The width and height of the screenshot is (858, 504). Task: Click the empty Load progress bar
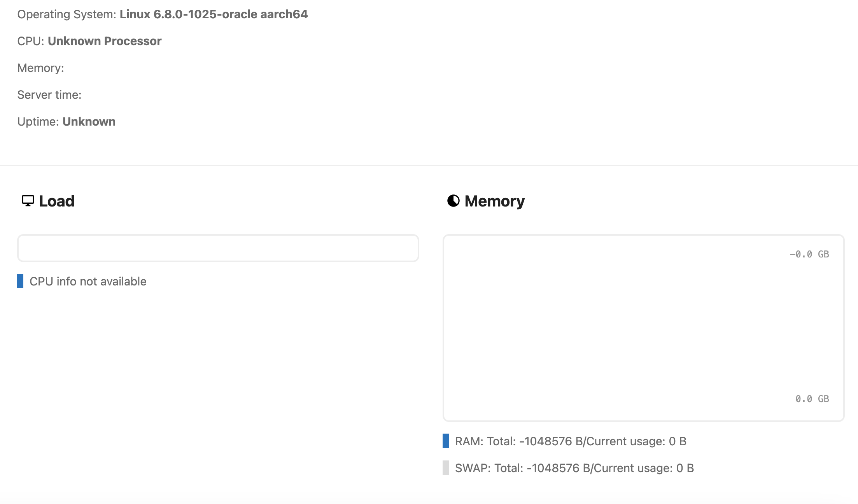tap(218, 248)
